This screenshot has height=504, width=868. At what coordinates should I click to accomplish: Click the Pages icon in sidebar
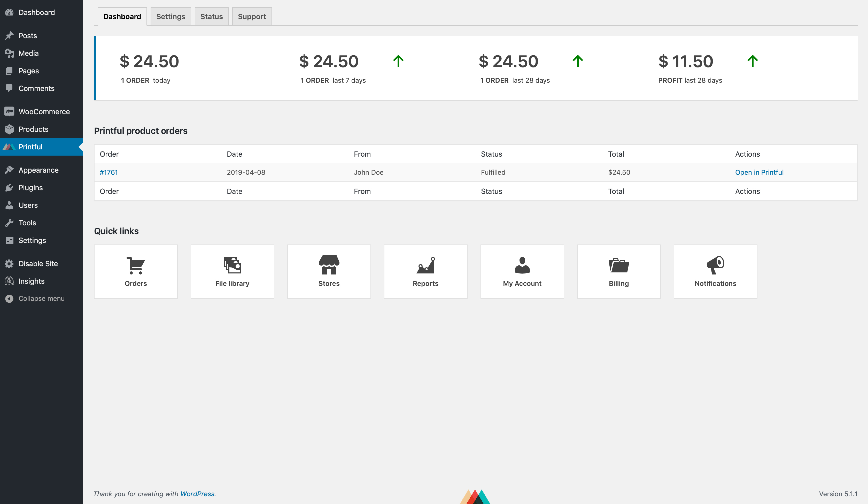[x=9, y=71]
